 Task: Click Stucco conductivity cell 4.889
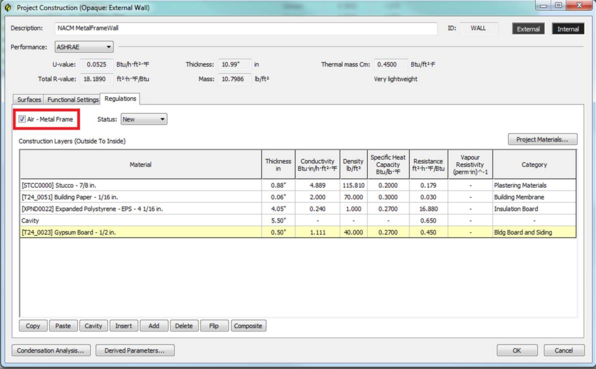[x=317, y=185]
